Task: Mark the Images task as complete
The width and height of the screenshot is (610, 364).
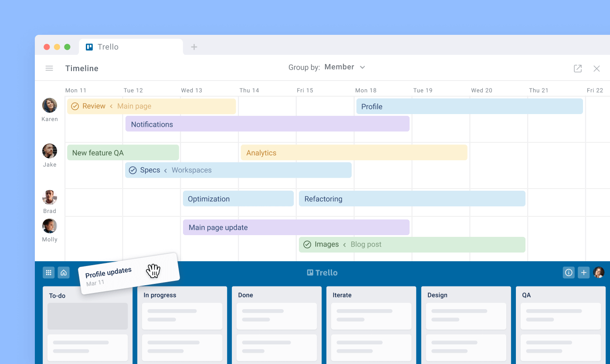Action: tap(308, 244)
